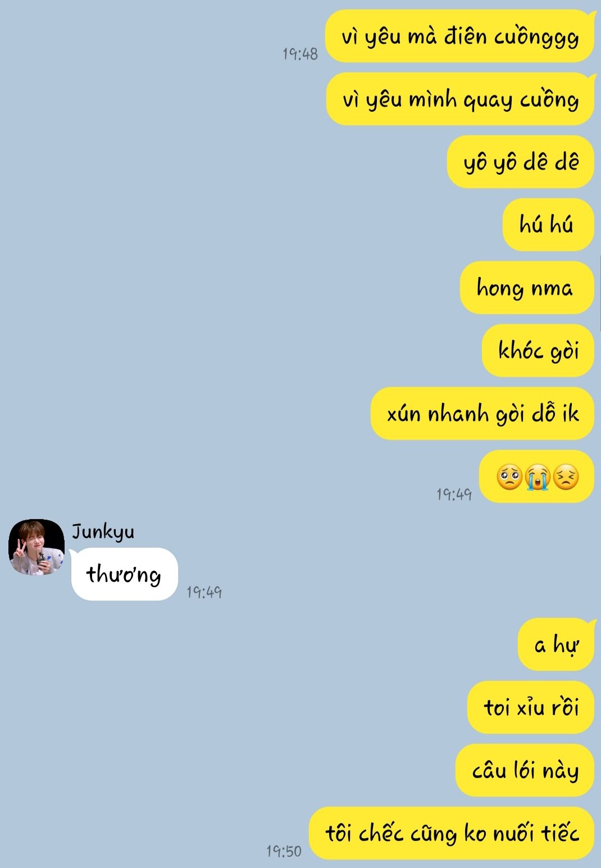Screen dimensions: 601x868
Task: Tap the loudly crying face emoji
Action: [x=537, y=478]
